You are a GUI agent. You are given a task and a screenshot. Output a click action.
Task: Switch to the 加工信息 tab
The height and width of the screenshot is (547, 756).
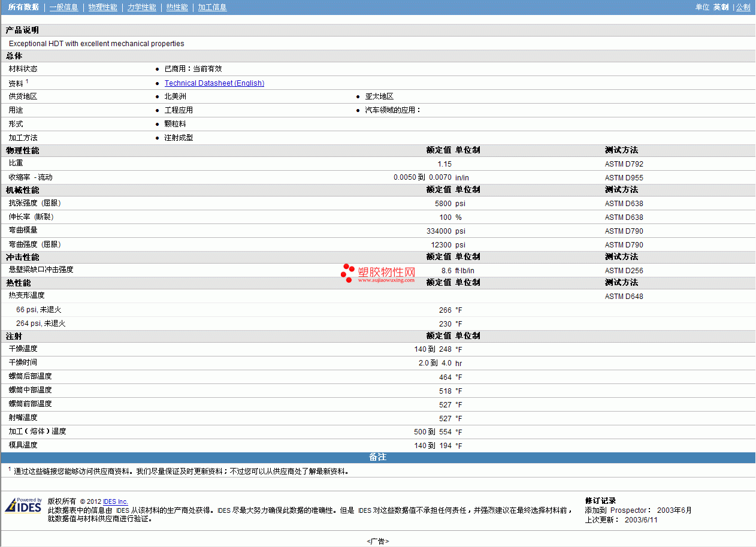212,7
